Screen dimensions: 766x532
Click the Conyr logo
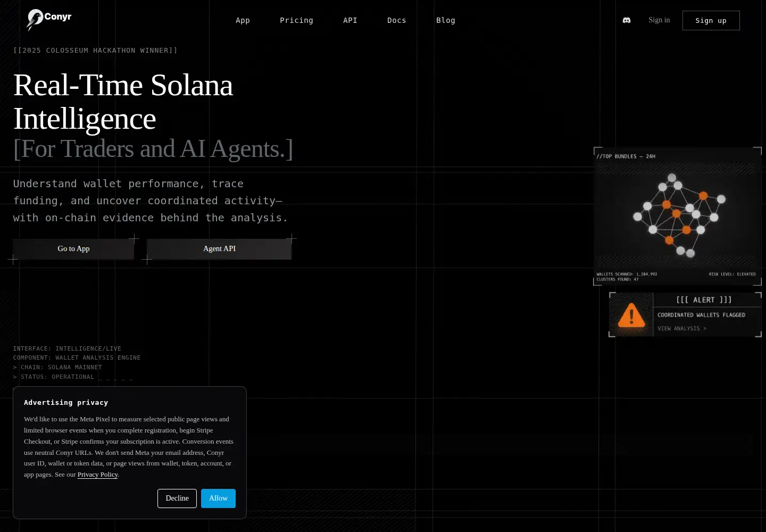click(x=49, y=20)
